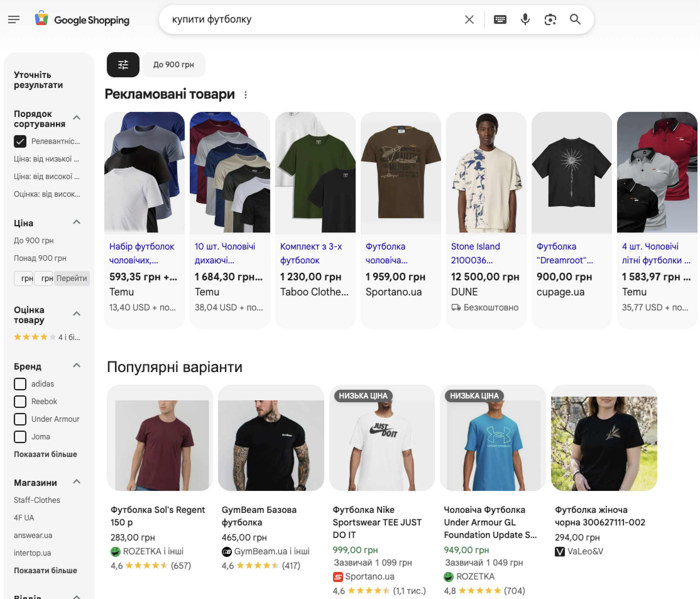Click the Google Shopping logo

tap(82, 19)
